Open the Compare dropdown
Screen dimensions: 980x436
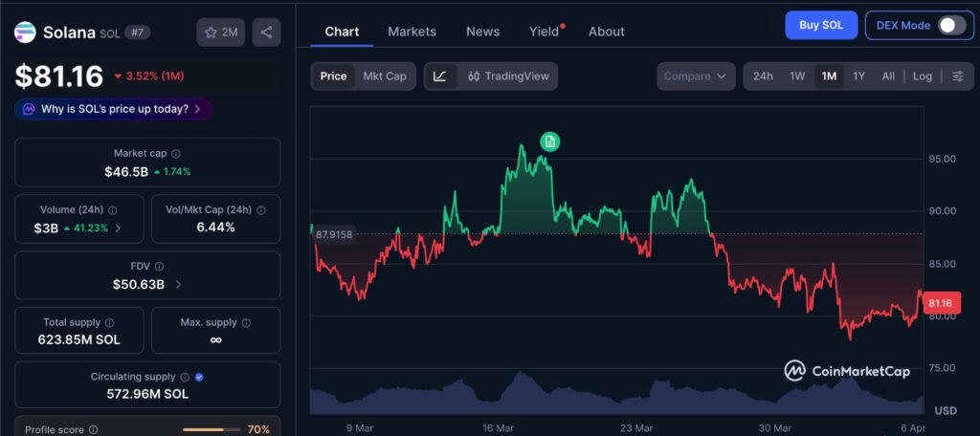(x=696, y=76)
